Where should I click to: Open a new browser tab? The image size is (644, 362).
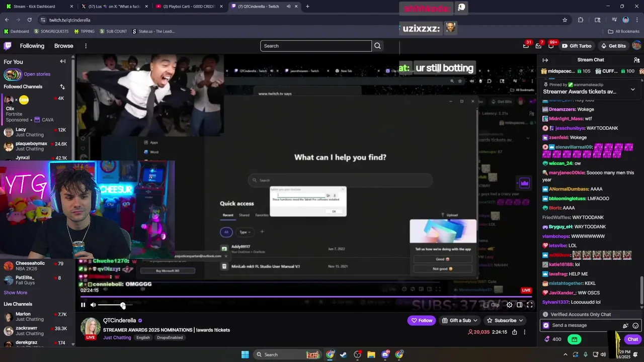point(307,7)
